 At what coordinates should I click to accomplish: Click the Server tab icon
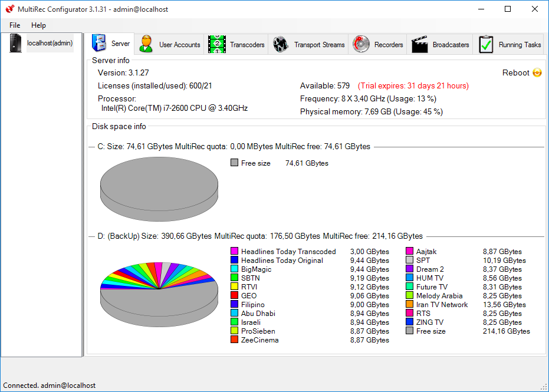pos(99,43)
